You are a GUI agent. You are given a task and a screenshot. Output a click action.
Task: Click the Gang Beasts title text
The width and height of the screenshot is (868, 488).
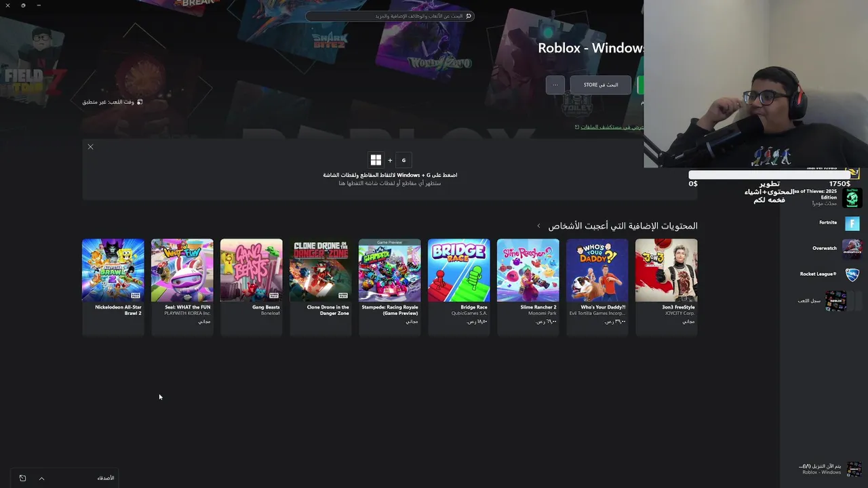(x=266, y=307)
